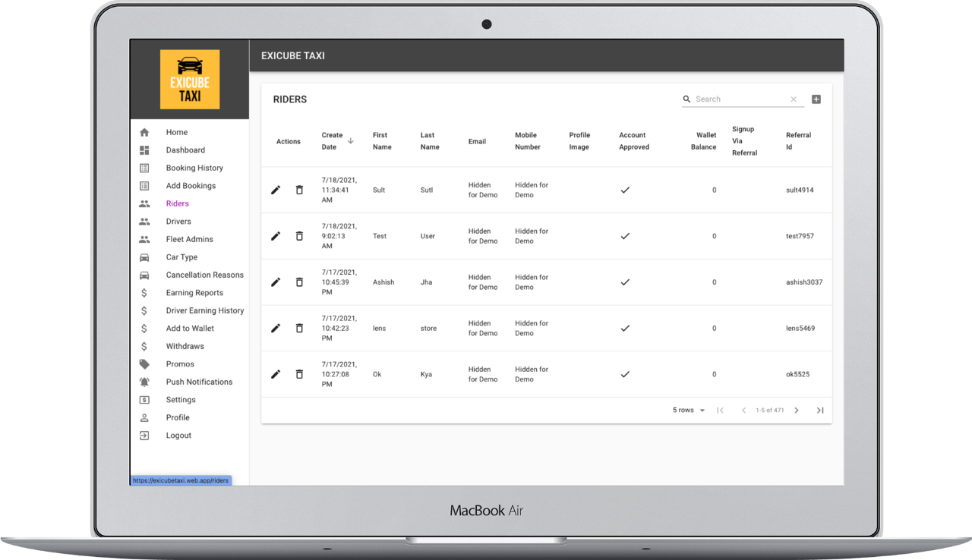Screen dimensions: 972x560
Task: Clear the search field with X icon
Action: [x=794, y=99]
